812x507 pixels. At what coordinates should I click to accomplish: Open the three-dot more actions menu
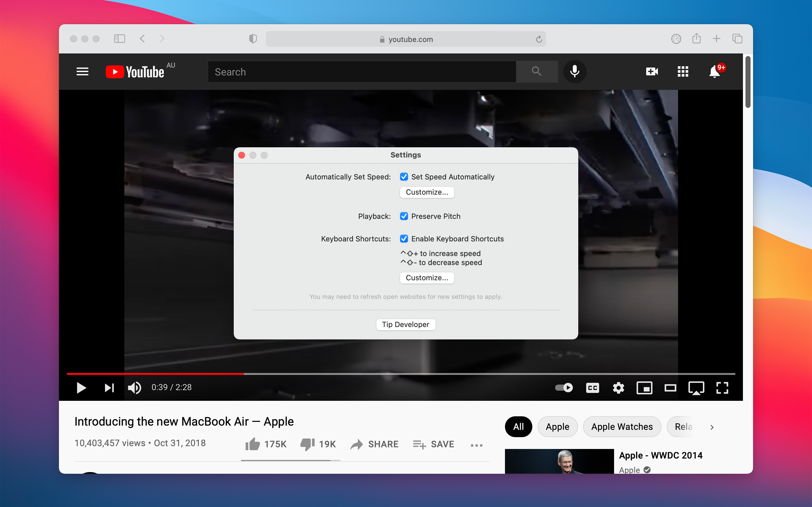click(476, 445)
